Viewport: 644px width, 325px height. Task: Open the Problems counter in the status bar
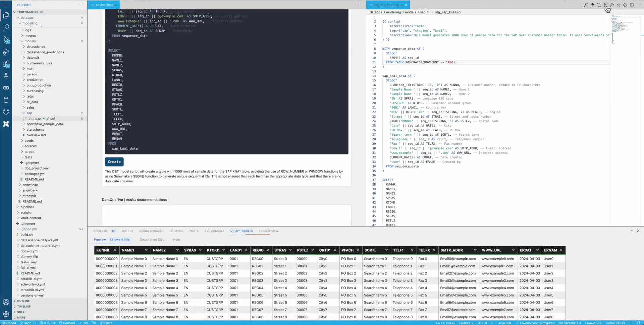pos(47,323)
